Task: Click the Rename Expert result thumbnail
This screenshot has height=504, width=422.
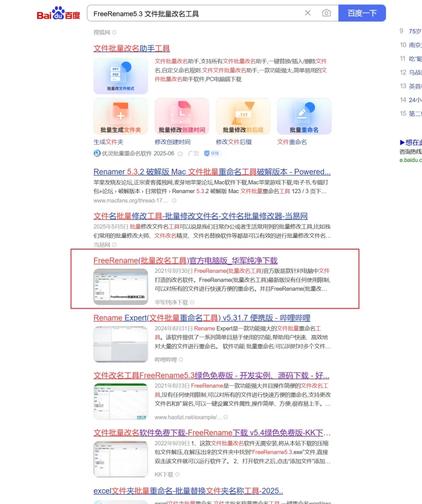Action: pyautogui.click(x=121, y=344)
